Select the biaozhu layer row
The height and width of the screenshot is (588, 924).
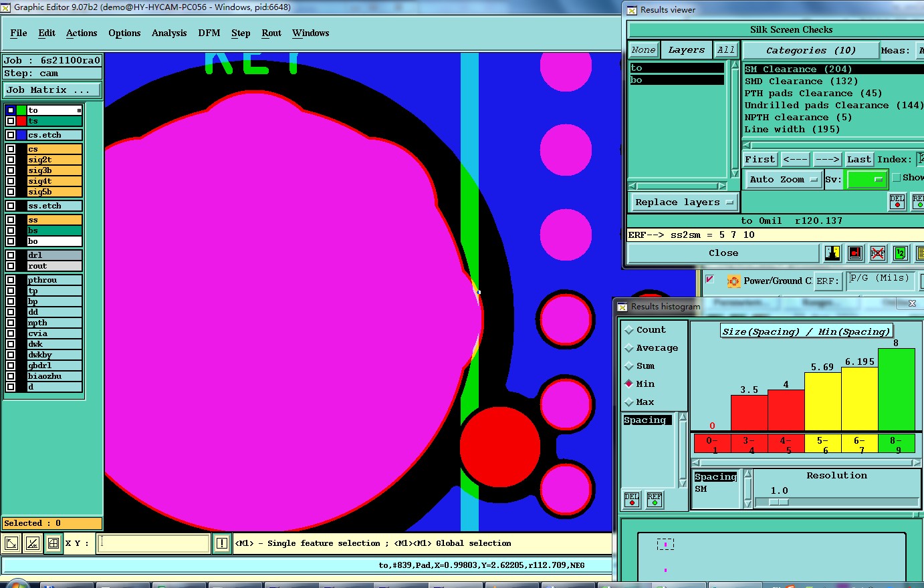54,376
